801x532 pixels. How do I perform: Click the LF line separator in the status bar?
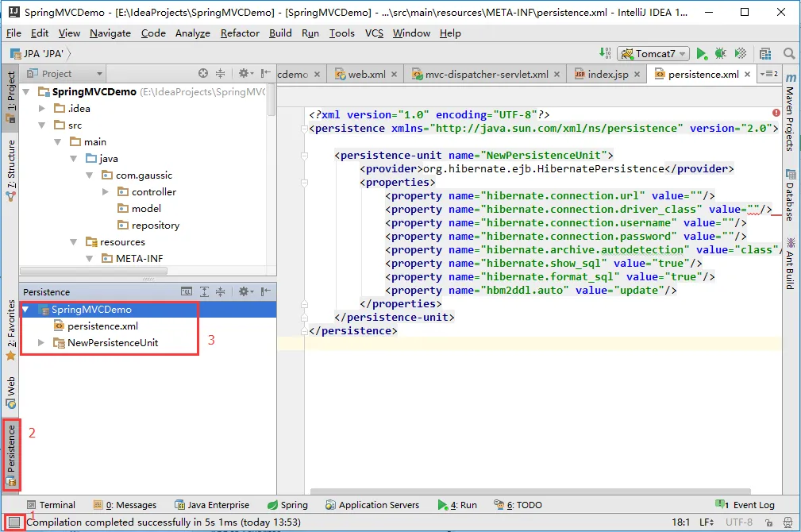tap(707, 522)
